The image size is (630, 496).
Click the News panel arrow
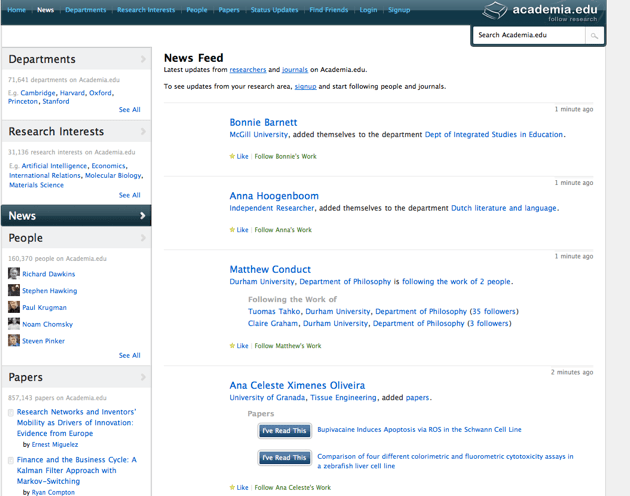click(142, 216)
